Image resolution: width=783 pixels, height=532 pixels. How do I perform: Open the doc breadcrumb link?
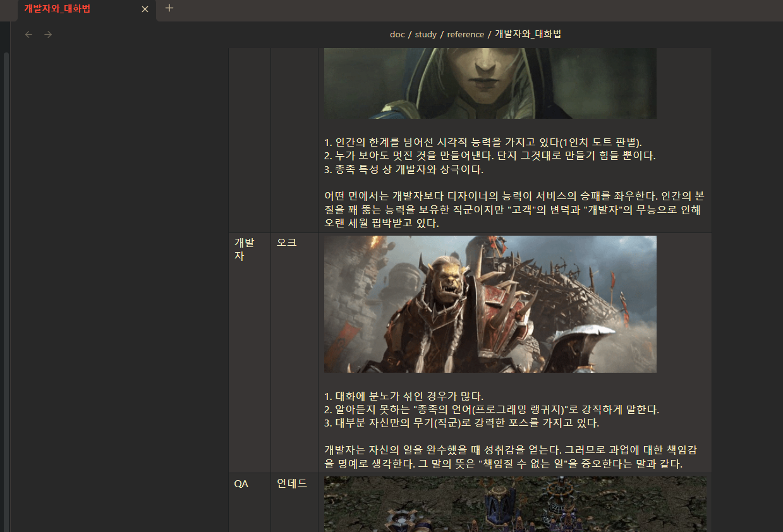point(397,34)
